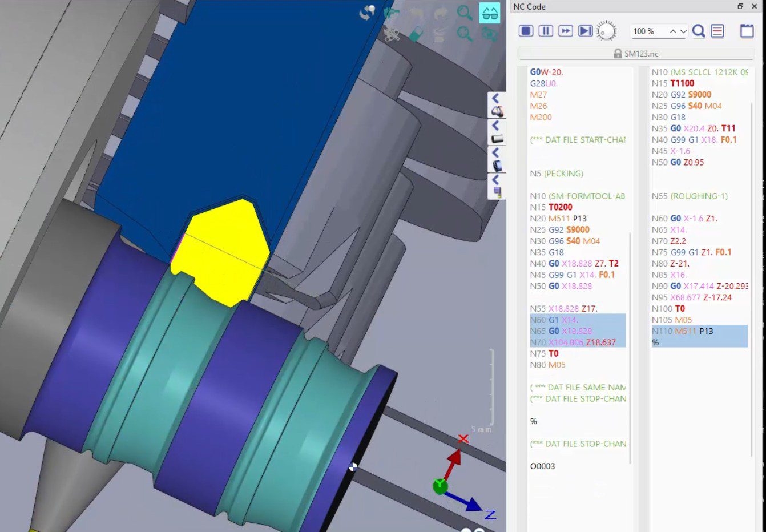Toggle NC code line list view icon
766x532 pixels.
[x=717, y=31]
